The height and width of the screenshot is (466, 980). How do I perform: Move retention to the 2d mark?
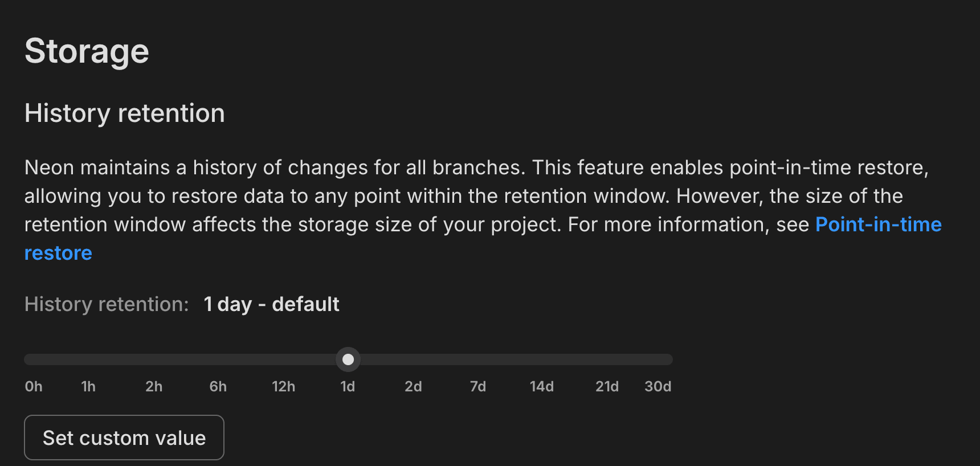pyautogui.click(x=413, y=359)
